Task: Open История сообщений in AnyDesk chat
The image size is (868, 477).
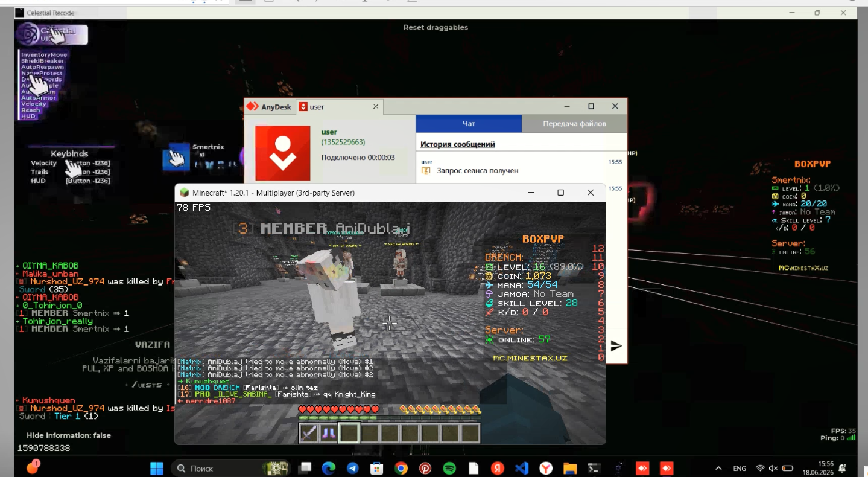Action: click(457, 144)
